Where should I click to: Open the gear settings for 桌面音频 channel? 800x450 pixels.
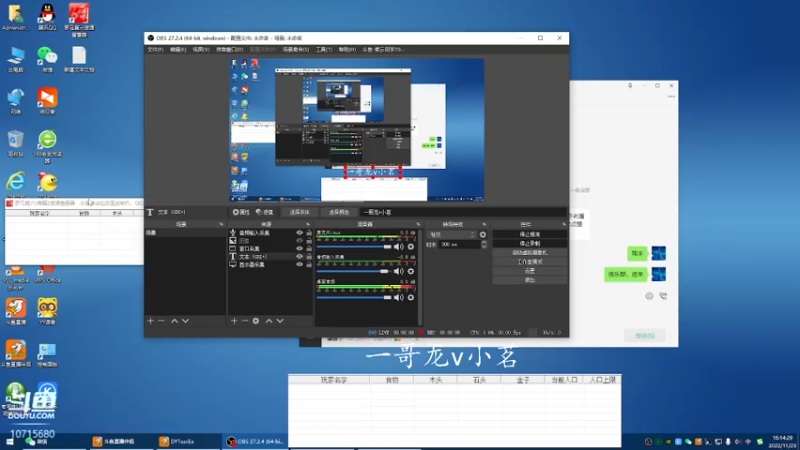(x=411, y=297)
